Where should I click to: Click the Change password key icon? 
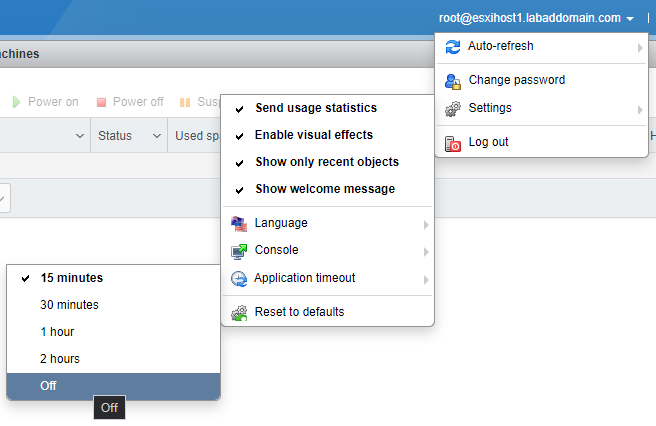point(453,81)
